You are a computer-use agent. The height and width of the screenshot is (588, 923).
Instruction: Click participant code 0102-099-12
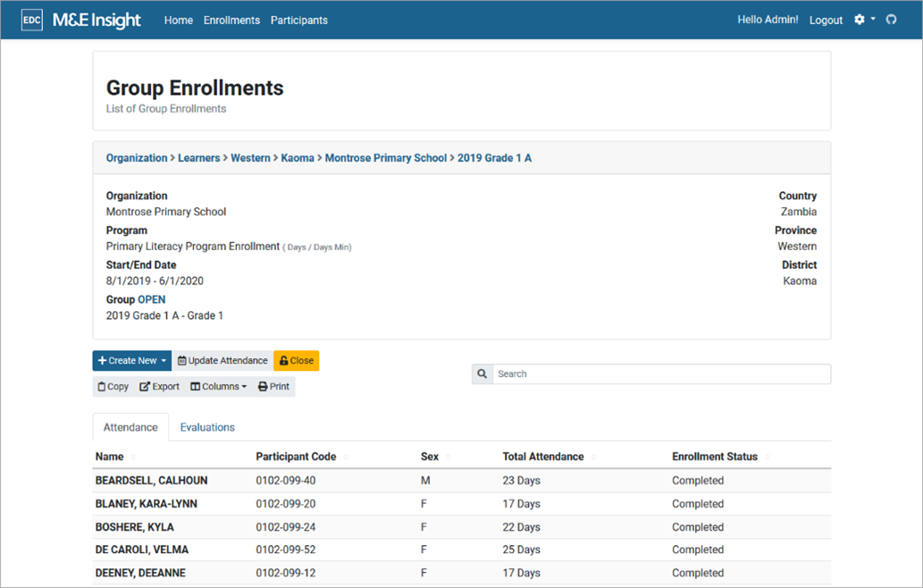[286, 573]
